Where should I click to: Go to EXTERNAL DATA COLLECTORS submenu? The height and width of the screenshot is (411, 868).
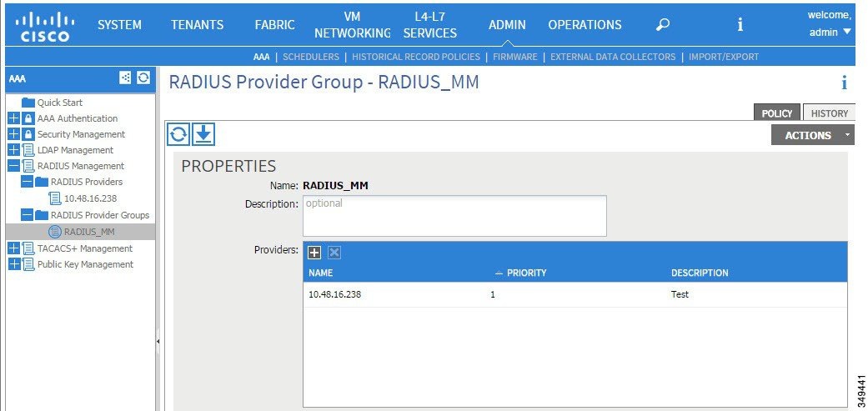[x=613, y=57]
